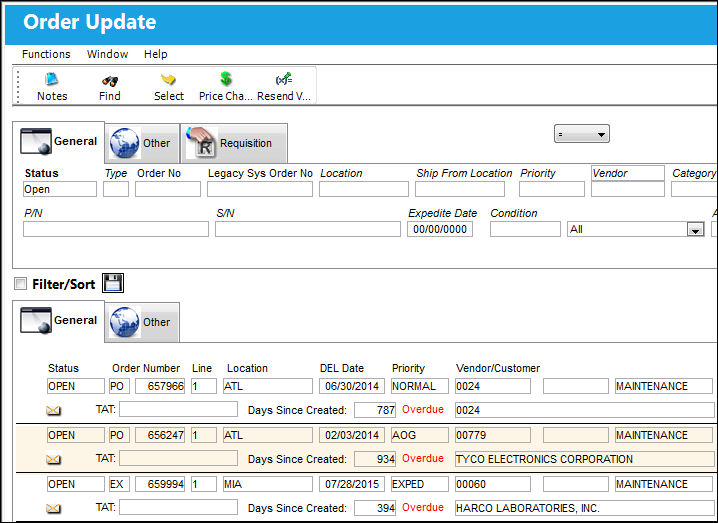This screenshot has height=523, width=718.
Task: Open the equals operator dropdown
Action: coord(582,134)
